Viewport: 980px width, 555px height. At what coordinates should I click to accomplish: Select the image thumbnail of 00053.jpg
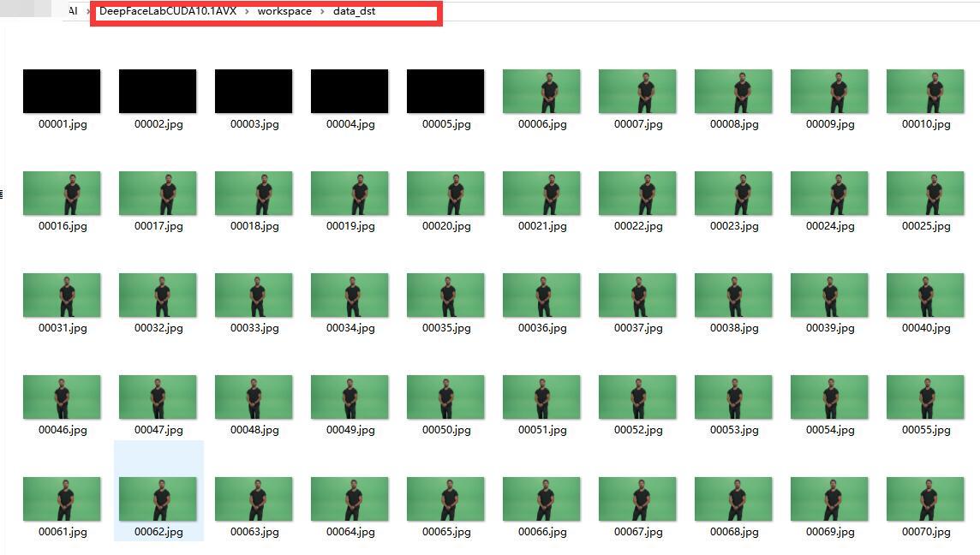point(733,397)
